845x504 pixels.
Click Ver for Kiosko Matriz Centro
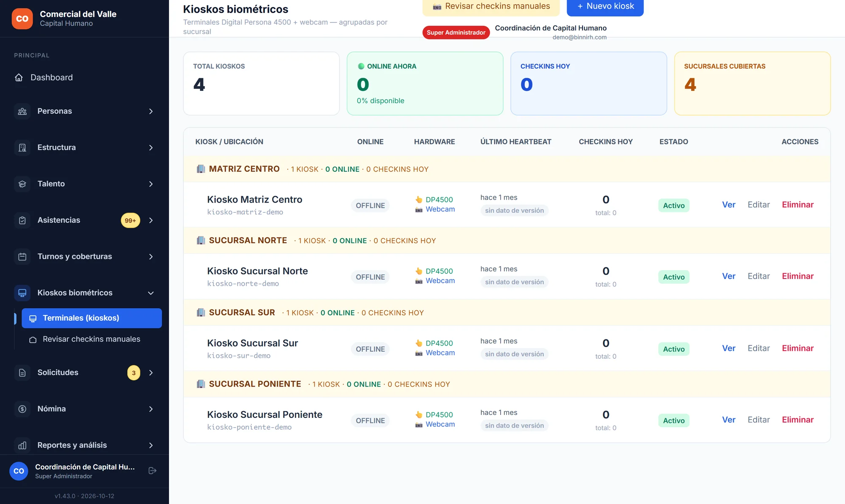click(x=728, y=205)
